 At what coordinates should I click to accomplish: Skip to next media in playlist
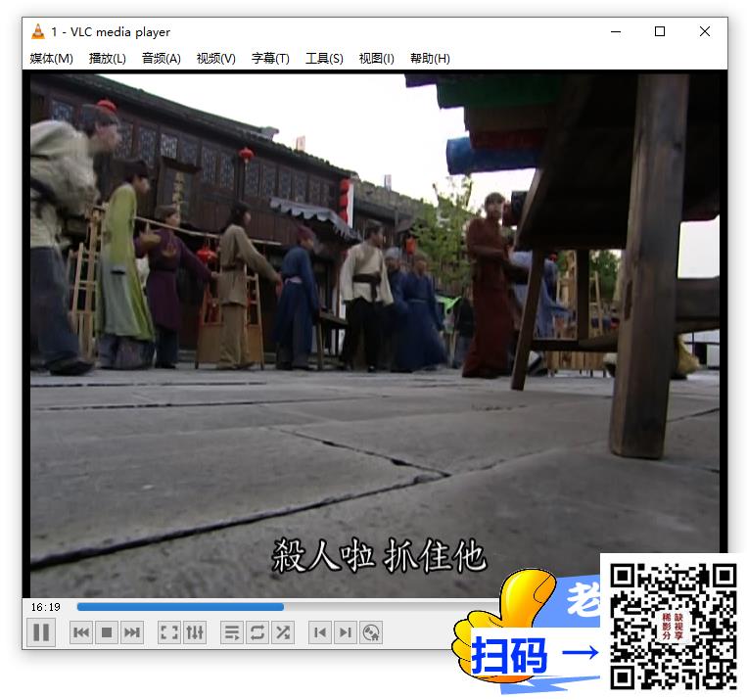coord(132,632)
